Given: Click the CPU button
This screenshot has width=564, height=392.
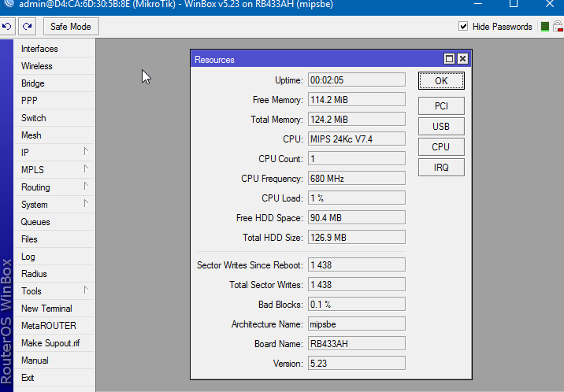Looking at the screenshot, I should [x=441, y=147].
